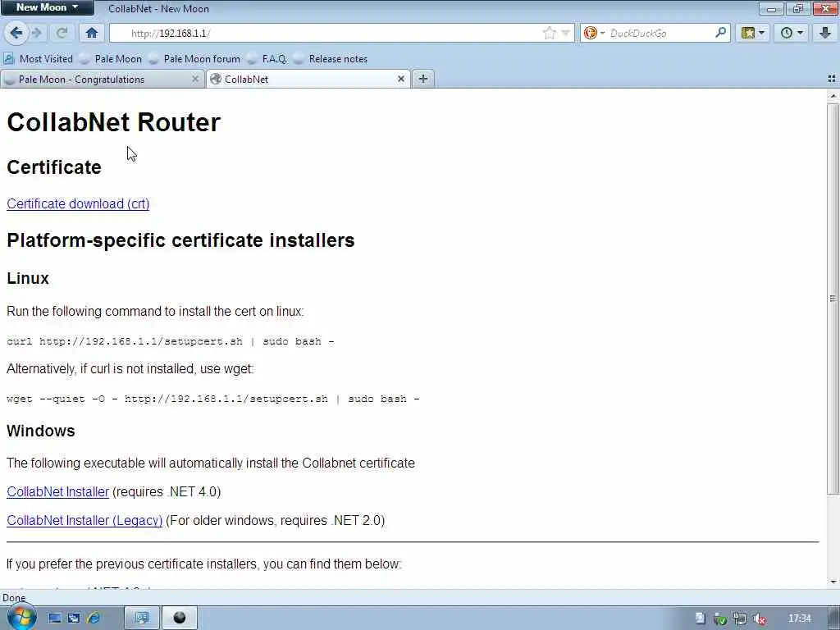
Task: Click the CollabNet Router heading
Action: 113,122
